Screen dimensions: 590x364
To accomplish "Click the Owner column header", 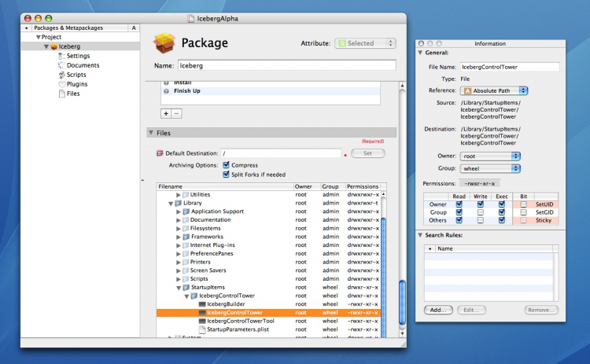I will point(306,186).
